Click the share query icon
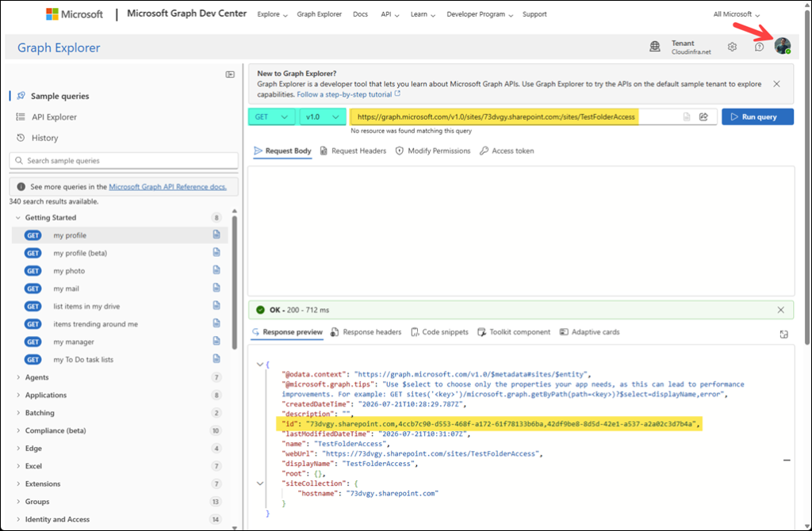 [x=703, y=117]
